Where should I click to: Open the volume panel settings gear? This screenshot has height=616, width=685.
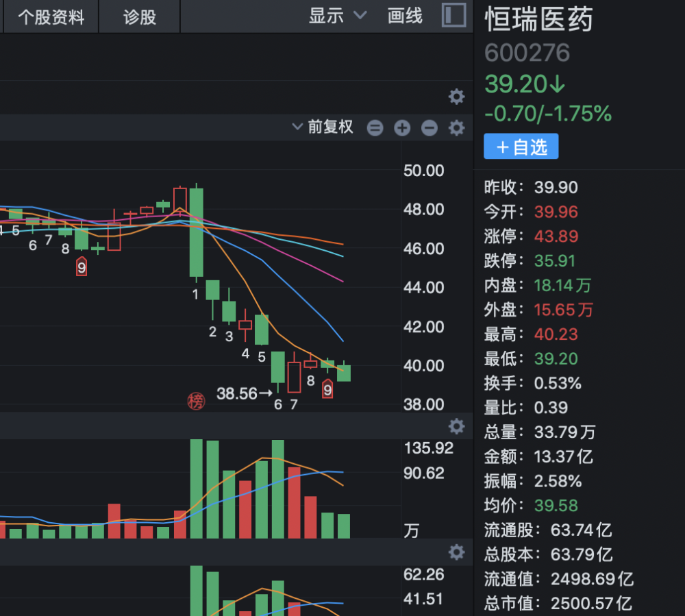tap(456, 427)
